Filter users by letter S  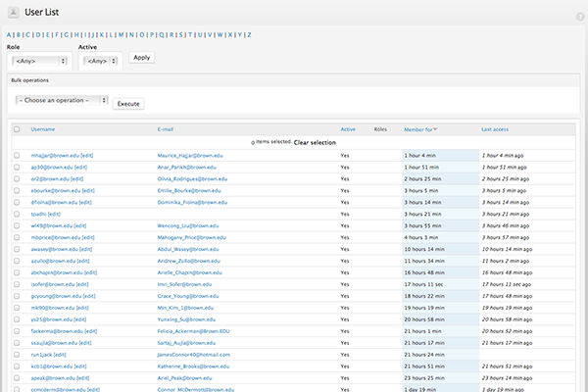(180, 35)
